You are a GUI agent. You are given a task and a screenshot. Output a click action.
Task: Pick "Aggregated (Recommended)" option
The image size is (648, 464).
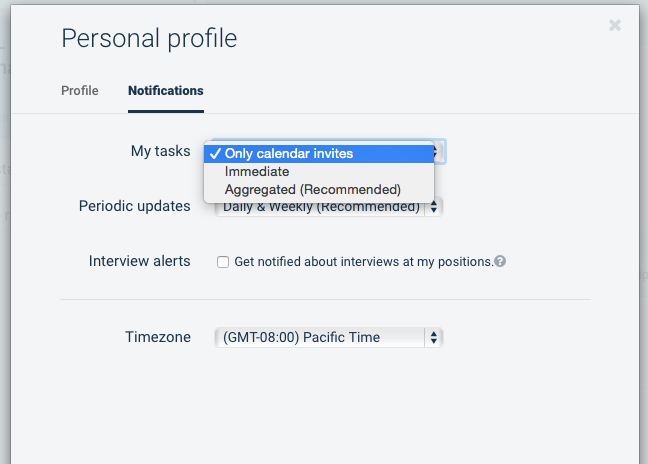click(x=312, y=189)
